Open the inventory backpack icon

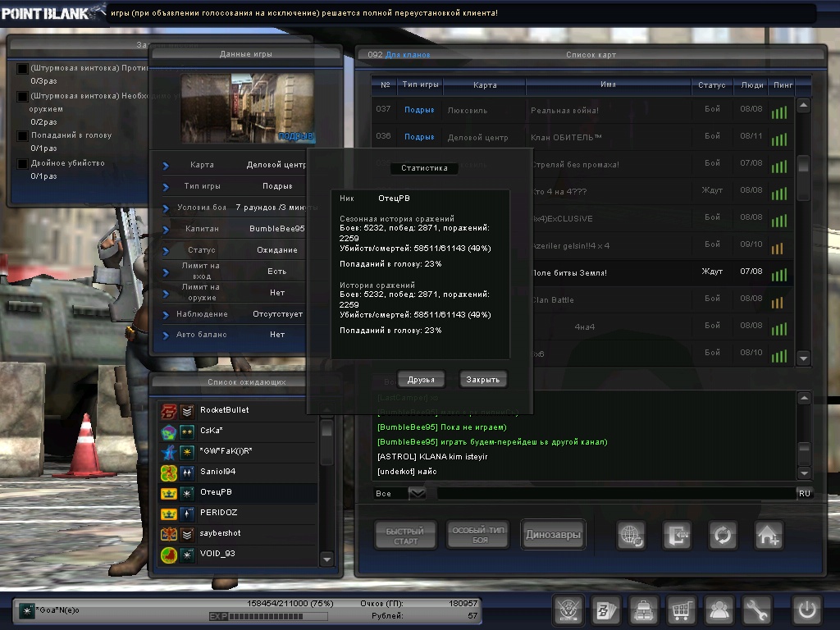pos(642,610)
